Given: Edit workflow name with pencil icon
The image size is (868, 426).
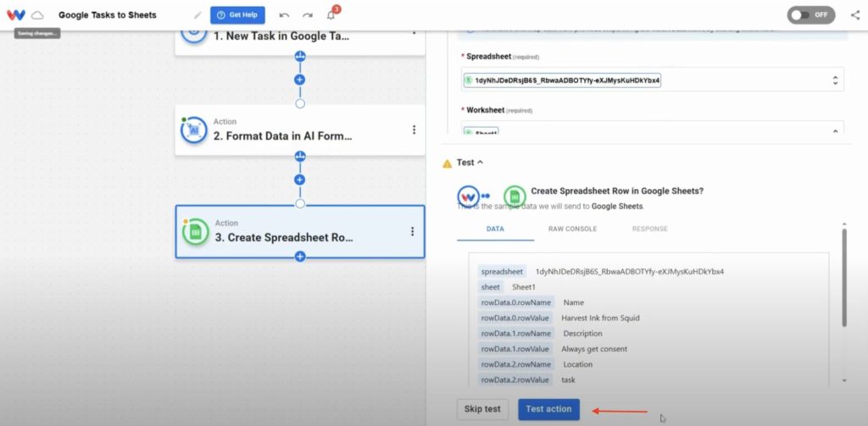Looking at the screenshot, I should coord(198,15).
